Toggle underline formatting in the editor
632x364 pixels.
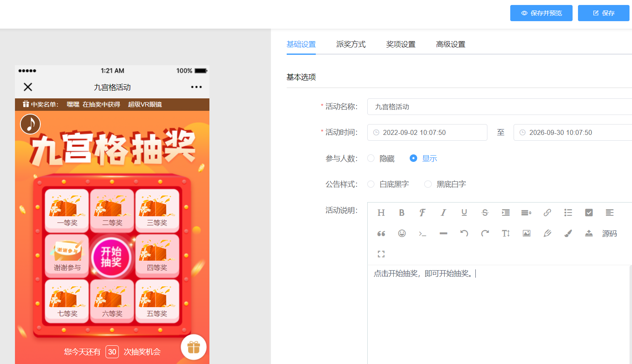pos(464,213)
